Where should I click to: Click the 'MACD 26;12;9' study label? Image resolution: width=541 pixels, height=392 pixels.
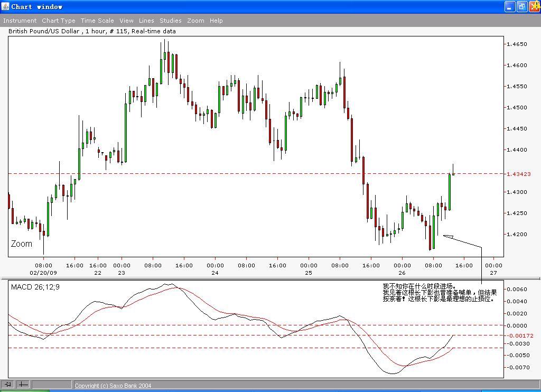coord(35,287)
